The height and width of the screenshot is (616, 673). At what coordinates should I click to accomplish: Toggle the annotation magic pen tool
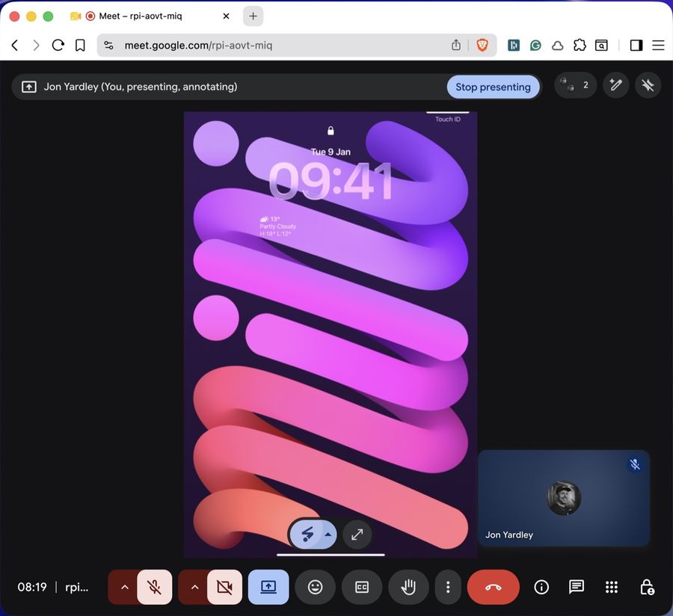(x=616, y=85)
